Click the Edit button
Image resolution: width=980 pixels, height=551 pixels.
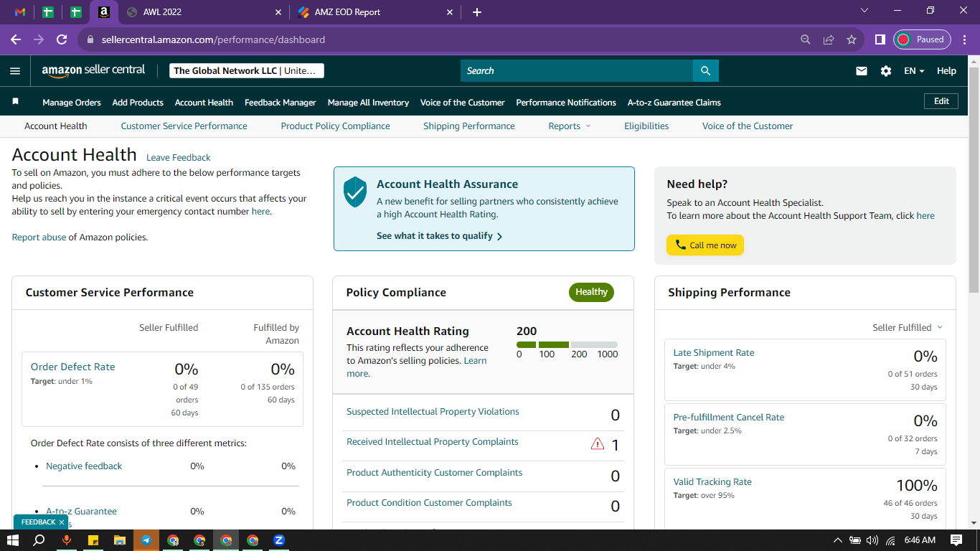click(x=941, y=101)
